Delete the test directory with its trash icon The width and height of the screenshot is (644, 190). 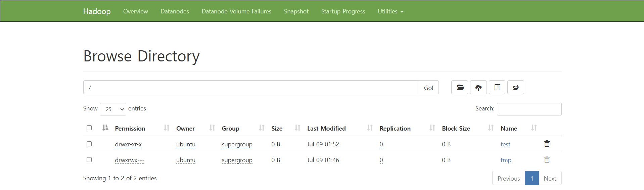(x=547, y=144)
